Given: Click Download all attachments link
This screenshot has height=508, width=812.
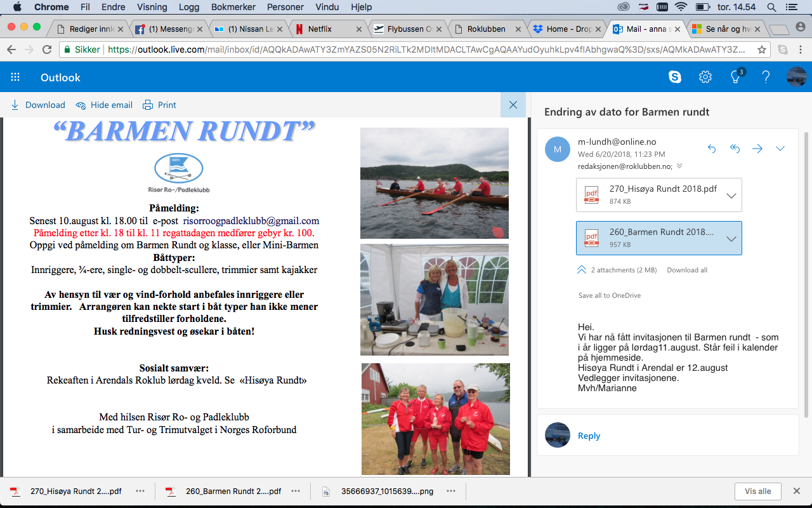Looking at the screenshot, I should [687, 270].
